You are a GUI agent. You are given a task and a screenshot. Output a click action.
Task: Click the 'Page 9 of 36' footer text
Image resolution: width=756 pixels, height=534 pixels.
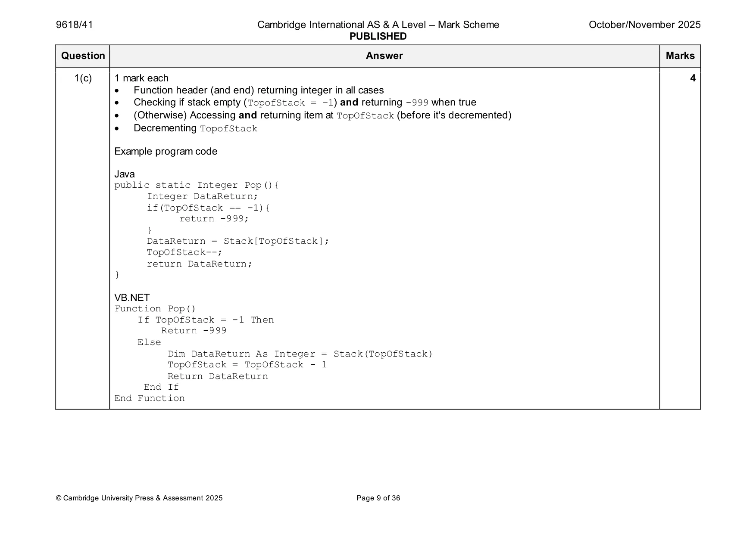pyautogui.click(x=378, y=498)
